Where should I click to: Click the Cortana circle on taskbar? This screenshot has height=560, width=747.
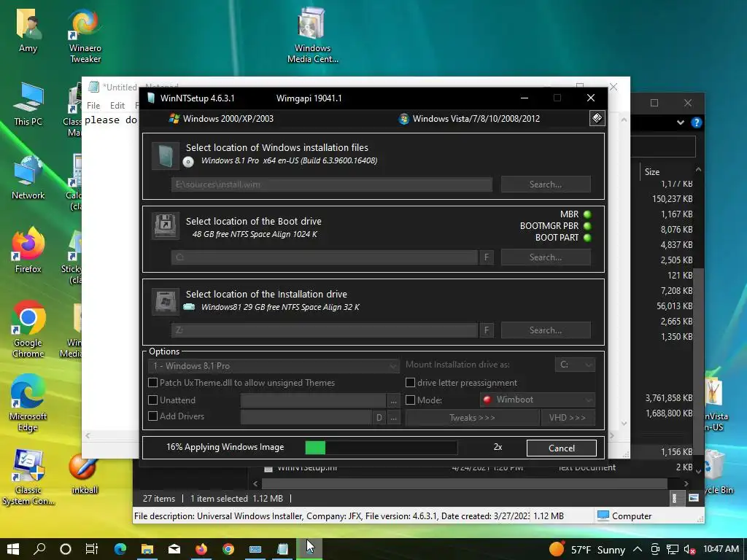tap(66, 549)
